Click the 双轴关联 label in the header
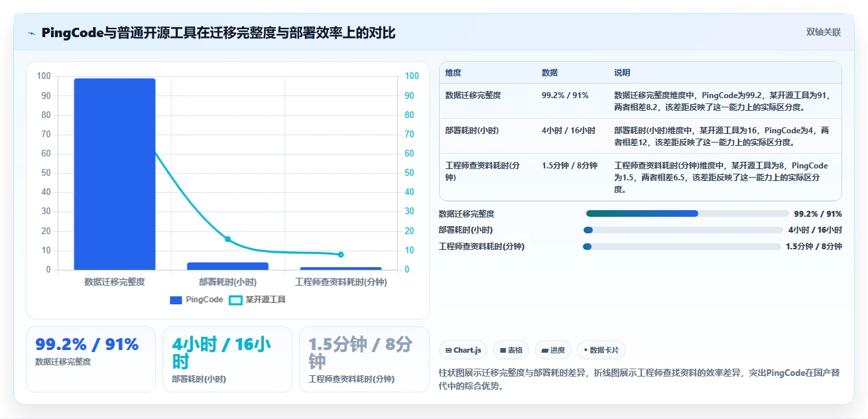Viewport: 868px width, 419px height. (x=824, y=32)
